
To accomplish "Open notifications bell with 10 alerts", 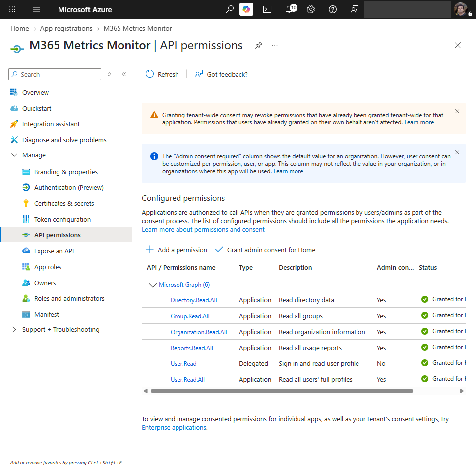I will [291, 9].
